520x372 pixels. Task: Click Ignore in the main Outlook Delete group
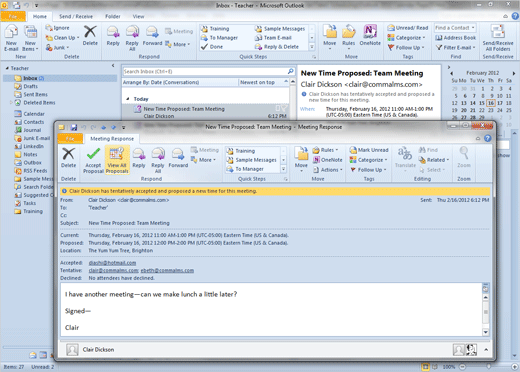coord(57,28)
